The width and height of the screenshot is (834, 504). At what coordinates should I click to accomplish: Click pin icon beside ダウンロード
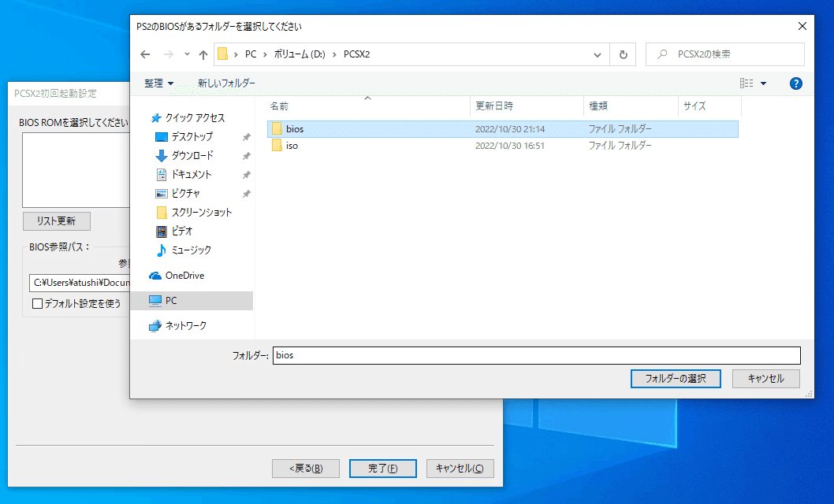(x=246, y=156)
